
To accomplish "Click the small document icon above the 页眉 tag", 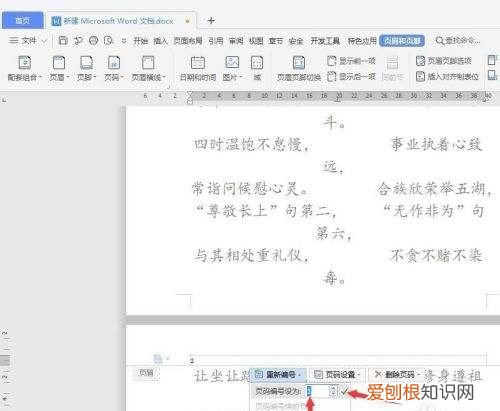I will (158, 359).
